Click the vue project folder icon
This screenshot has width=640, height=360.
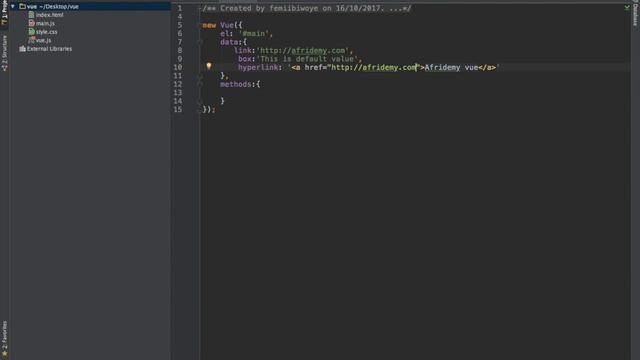pos(22,7)
